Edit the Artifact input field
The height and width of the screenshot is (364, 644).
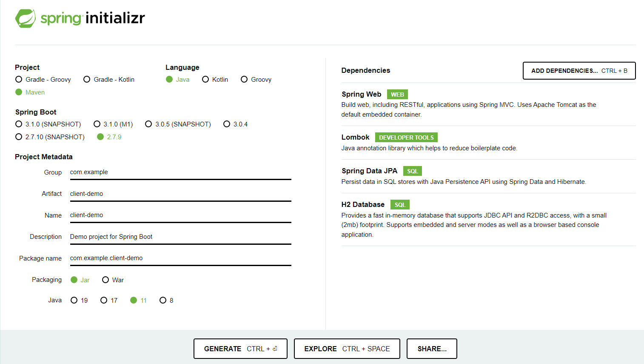[180, 194]
